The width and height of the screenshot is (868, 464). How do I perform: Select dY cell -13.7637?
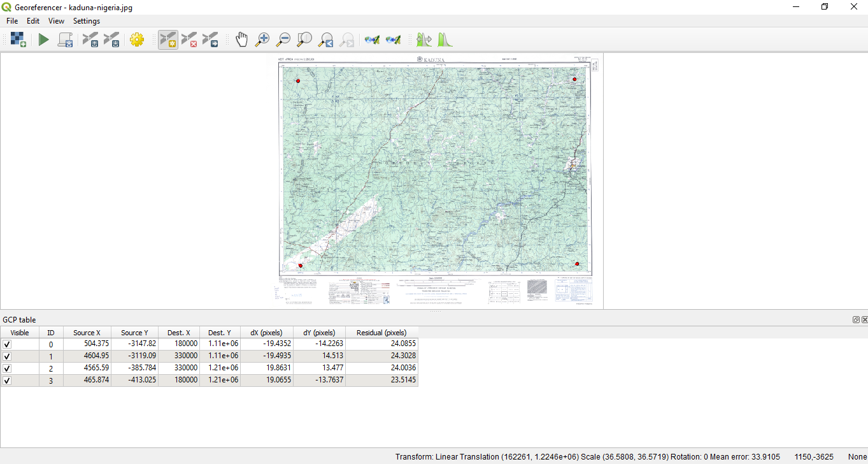[x=319, y=381]
